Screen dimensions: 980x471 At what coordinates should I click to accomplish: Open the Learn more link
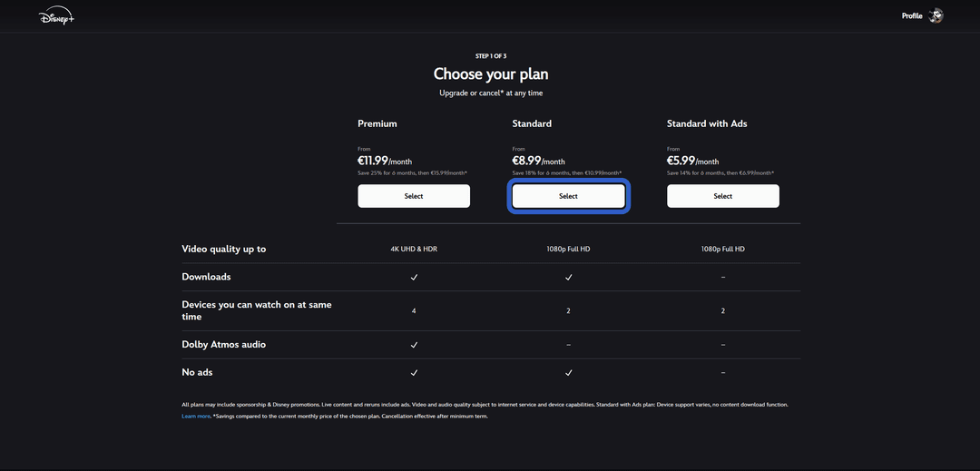(196, 416)
